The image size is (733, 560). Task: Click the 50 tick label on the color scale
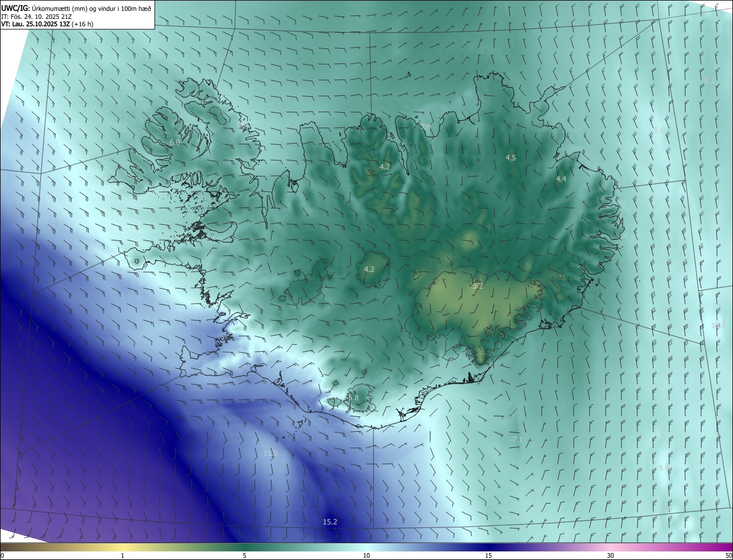[x=728, y=555]
